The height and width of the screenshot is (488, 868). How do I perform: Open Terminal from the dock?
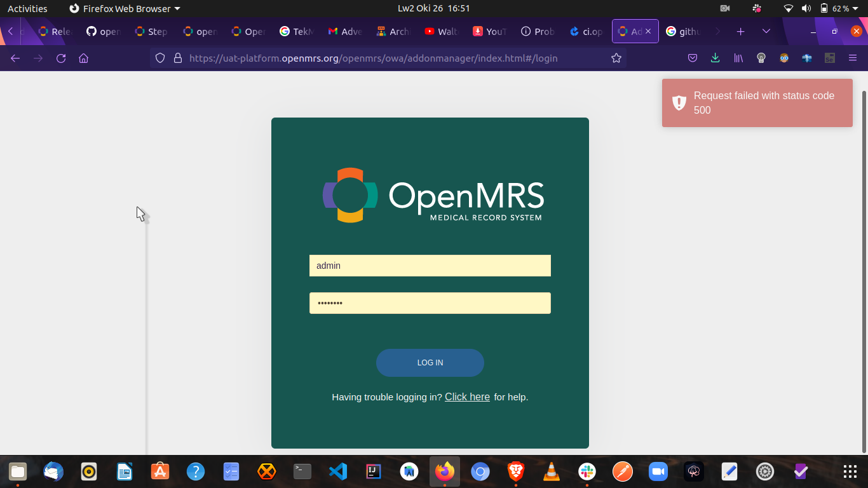pos(302,471)
